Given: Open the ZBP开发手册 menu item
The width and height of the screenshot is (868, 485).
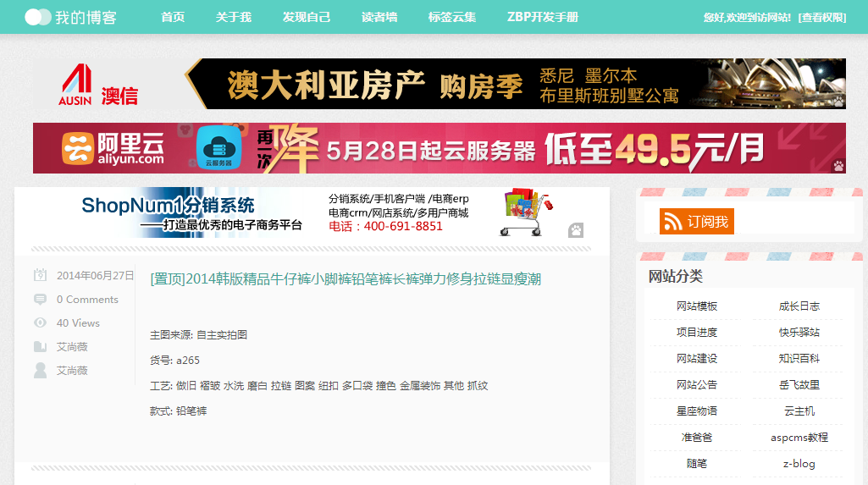Looking at the screenshot, I should (x=543, y=17).
